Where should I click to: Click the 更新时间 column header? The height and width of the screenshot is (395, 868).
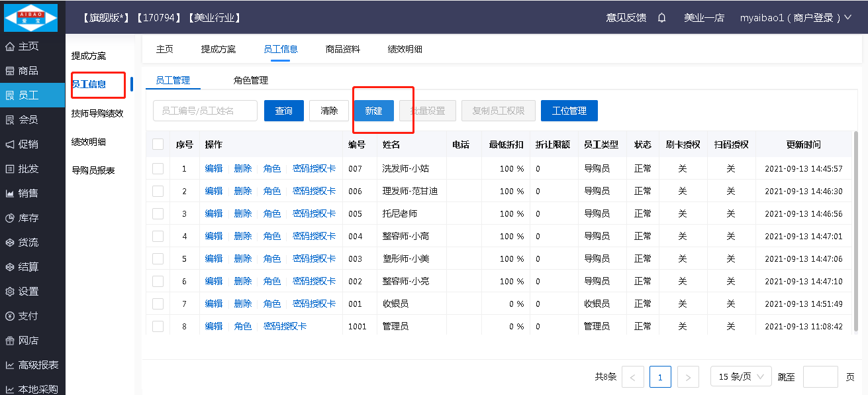pos(803,144)
